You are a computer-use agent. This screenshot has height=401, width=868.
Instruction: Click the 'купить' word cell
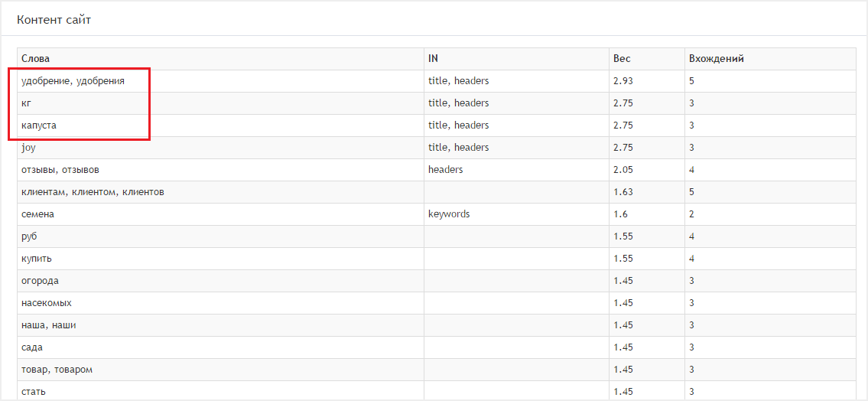click(x=37, y=259)
